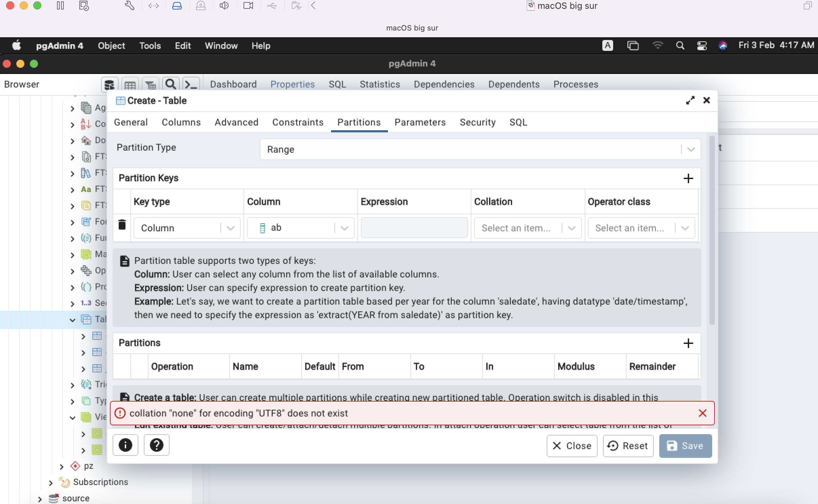Image resolution: width=818 pixels, height=504 pixels.
Task: Click the View Data grid toolbar icon
Action: coord(131,84)
